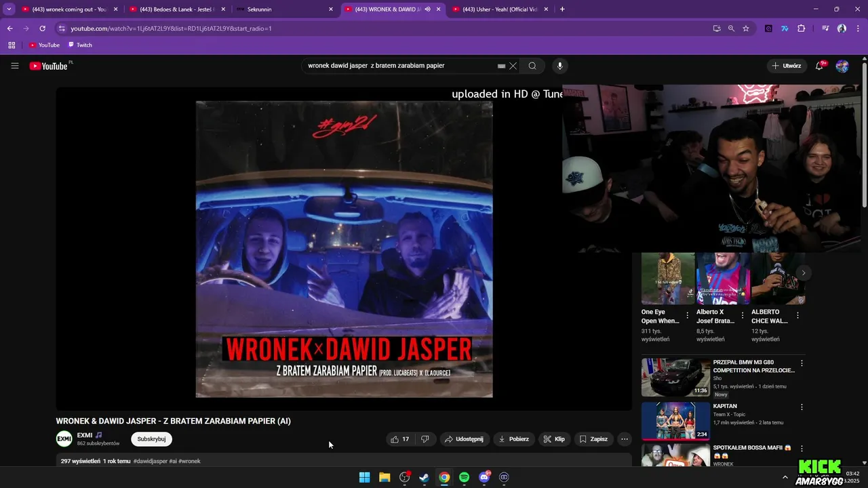The width and height of the screenshot is (868, 488).
Task: Switch to the Bedoes & Lanek tab
Action: coord(177,9)
